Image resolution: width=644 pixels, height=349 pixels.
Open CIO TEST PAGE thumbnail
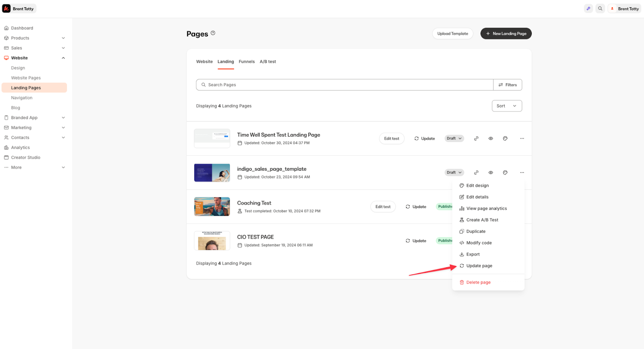(x=212, y=241)
